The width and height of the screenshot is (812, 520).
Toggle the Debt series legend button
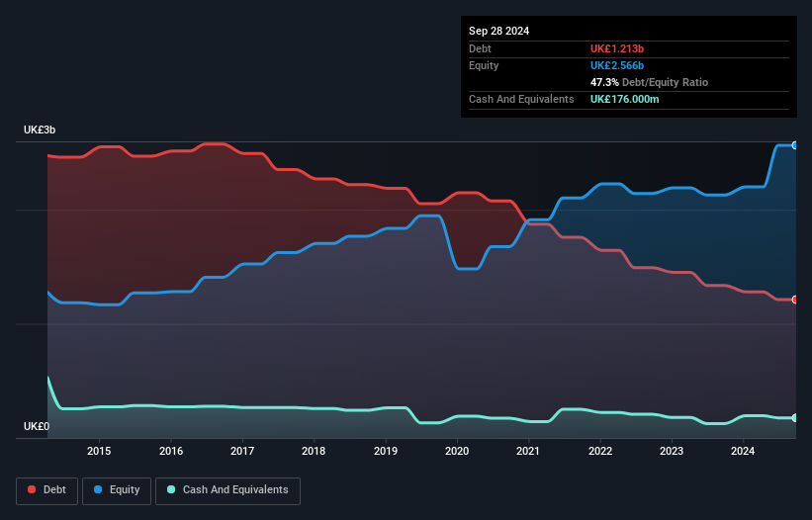pyautogui.click(x=47, y=490)
